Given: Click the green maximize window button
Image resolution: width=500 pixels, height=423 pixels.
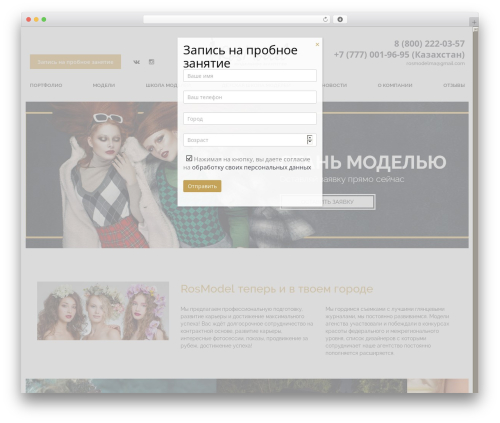Looking at the screenshot, I should coord(44,20).
